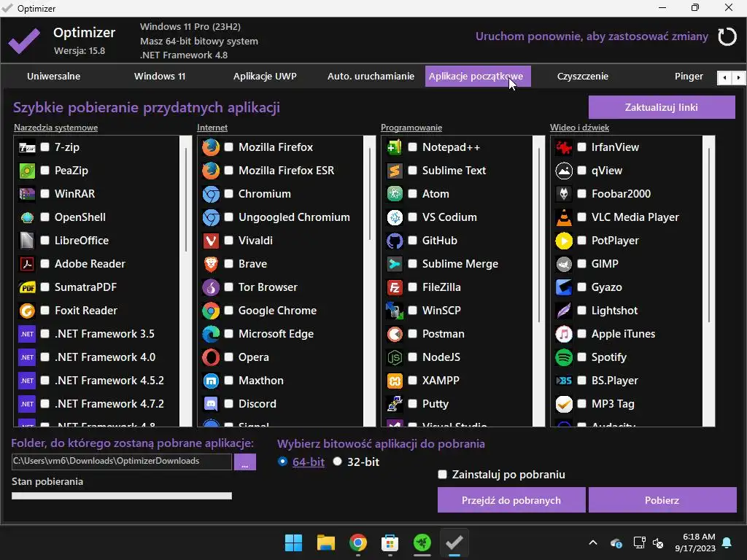
Task: Tick the GIMP checkbox
Action: (581, 263)
